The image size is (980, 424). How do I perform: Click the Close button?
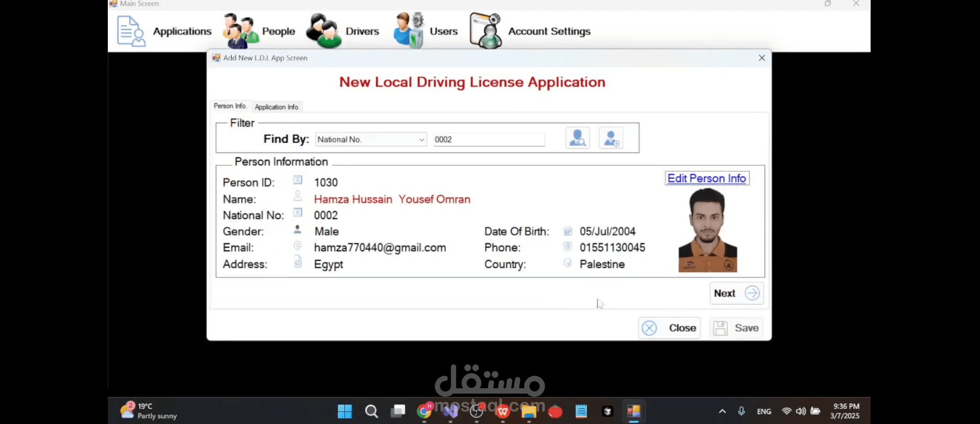669,328
